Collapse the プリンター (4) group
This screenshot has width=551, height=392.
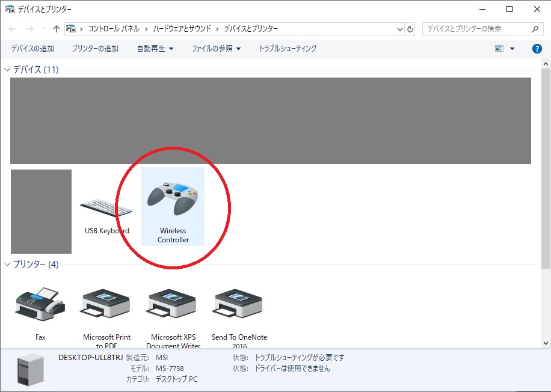tap(7, 265)
